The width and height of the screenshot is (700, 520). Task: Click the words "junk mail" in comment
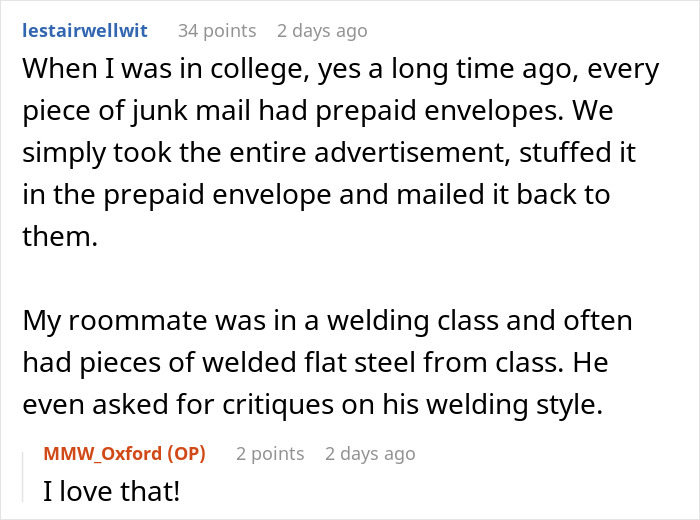coord(191,111)
